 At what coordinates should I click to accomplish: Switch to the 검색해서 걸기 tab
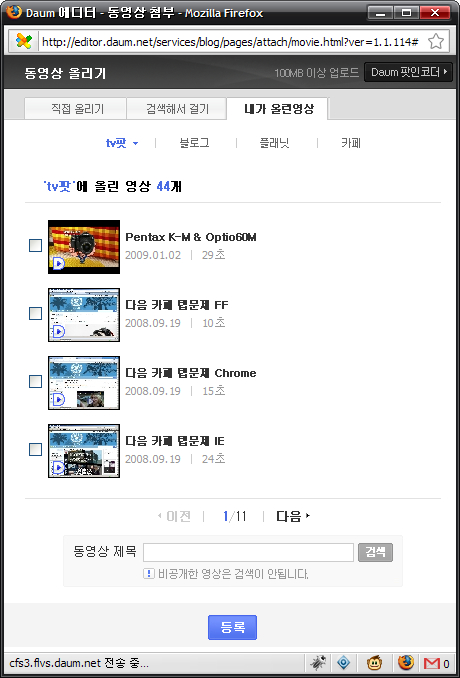coord(176,109)
